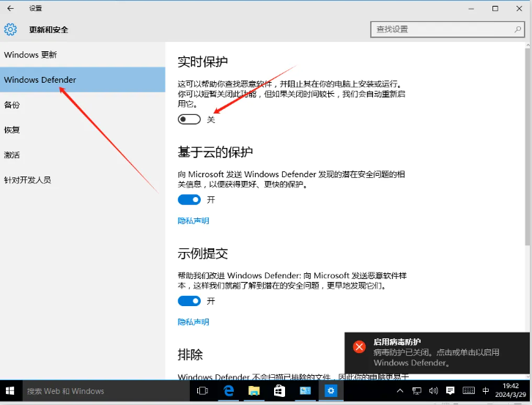Click the 查找设置 search field

pos(440,29)
